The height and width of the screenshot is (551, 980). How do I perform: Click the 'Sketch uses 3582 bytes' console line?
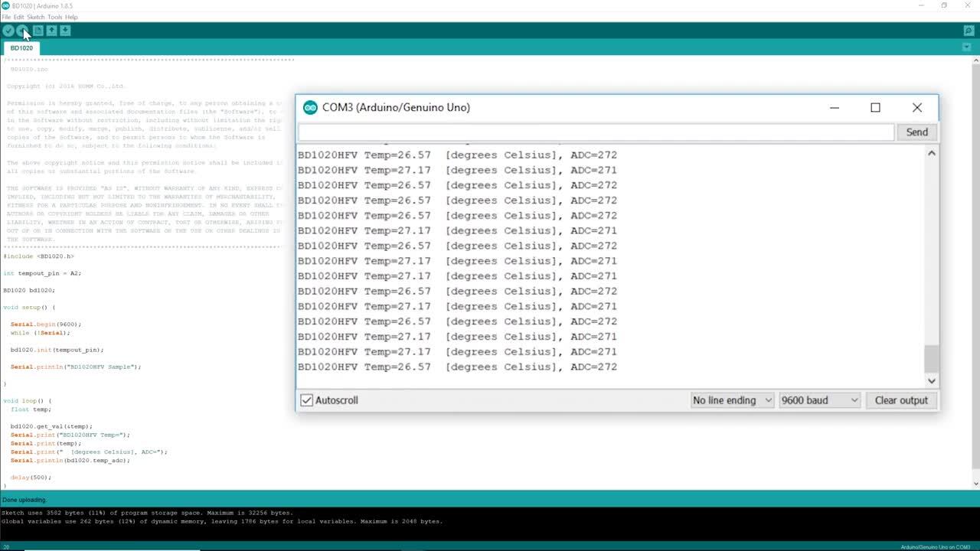pos(147,513)
